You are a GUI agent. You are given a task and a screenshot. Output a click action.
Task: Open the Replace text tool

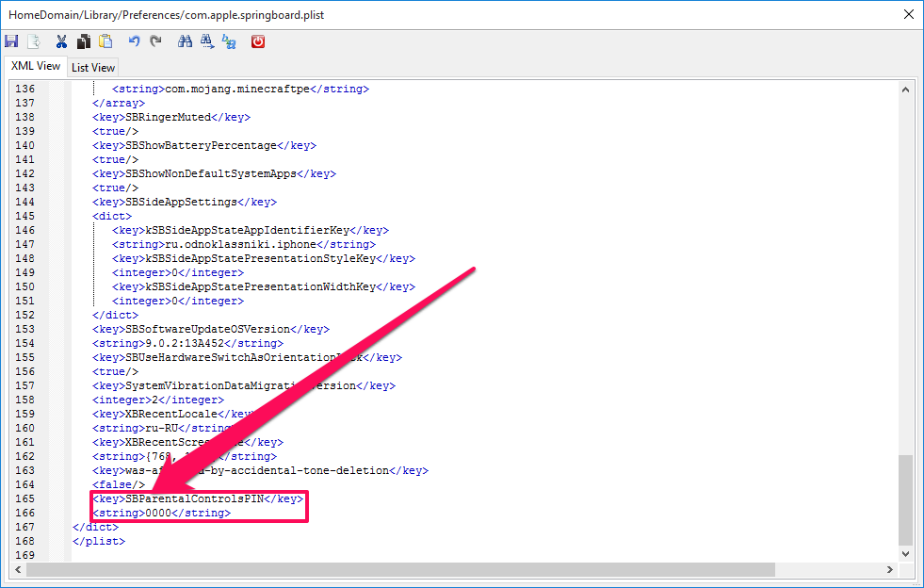[x=229, y=41]
